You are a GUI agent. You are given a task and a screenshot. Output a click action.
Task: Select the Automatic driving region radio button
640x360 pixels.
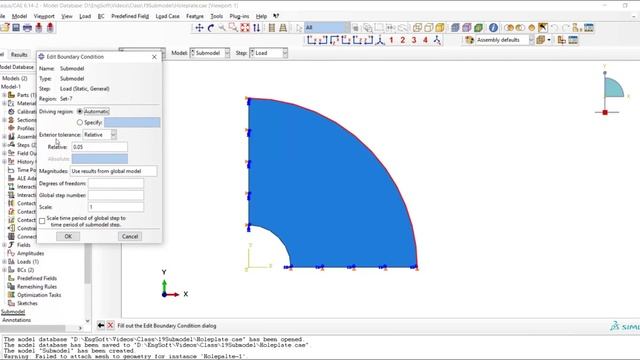pyautogui.click(x=80, y=111)
